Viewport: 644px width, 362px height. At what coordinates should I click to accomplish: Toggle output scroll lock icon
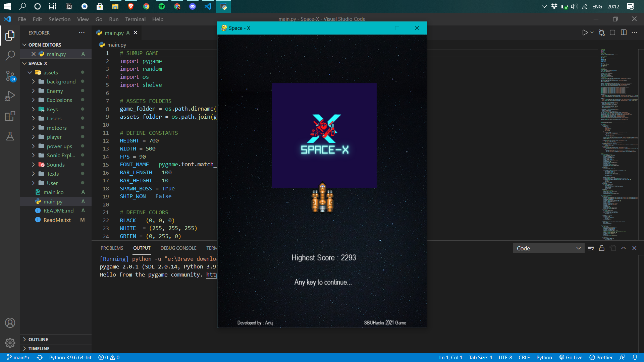(602, 248)
